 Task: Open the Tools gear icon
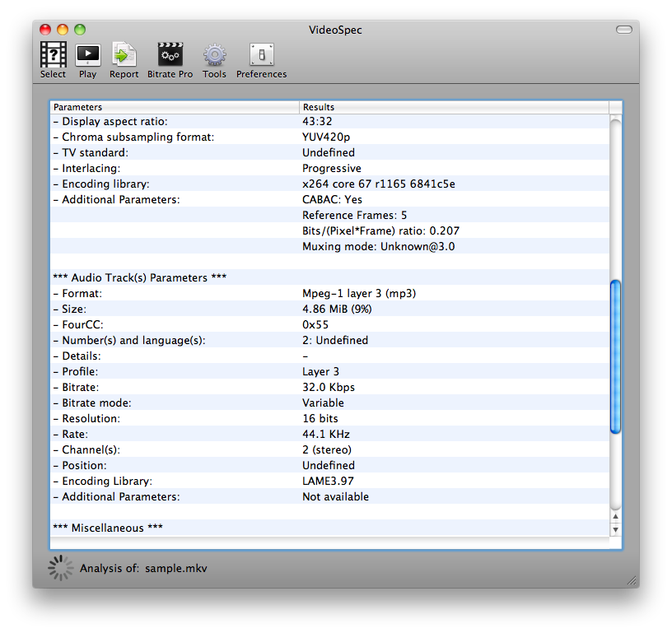[x=214, y=60]
